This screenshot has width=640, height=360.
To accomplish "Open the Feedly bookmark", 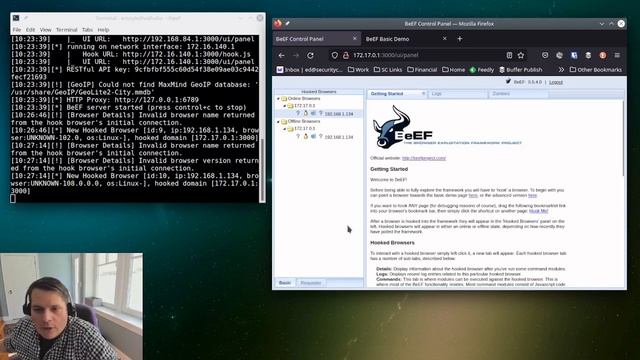I will tap(482, 70).
